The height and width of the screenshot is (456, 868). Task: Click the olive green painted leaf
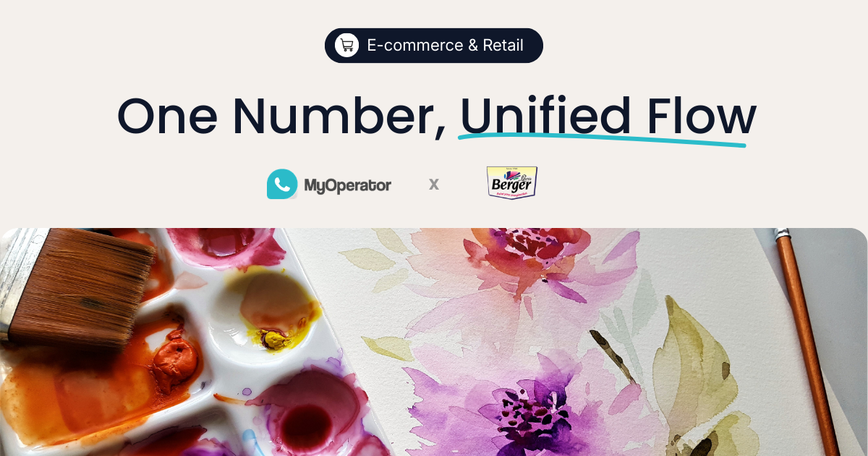coord(693,362)
